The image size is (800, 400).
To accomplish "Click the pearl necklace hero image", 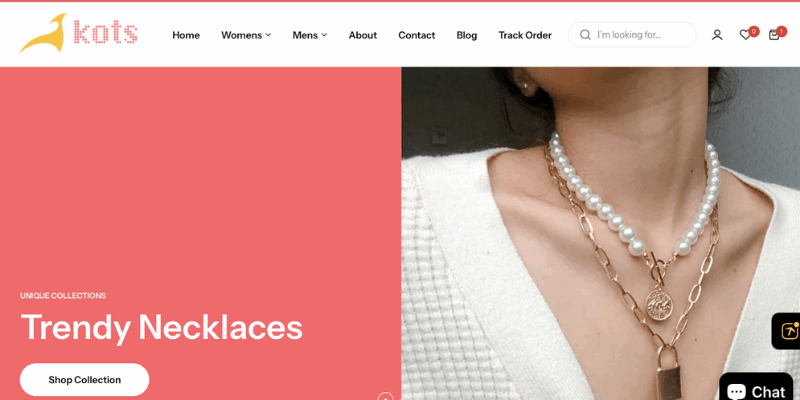I will [601, 233].
